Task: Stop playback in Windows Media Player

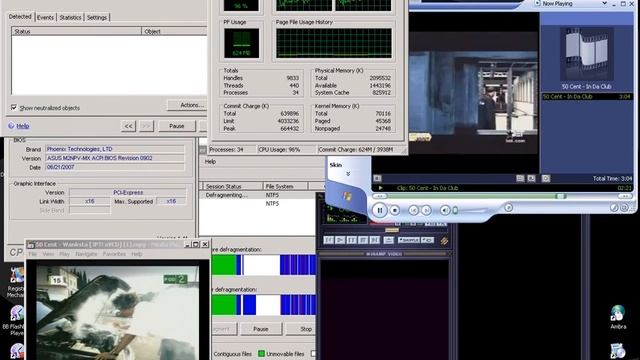Action: tap(395, 210)
